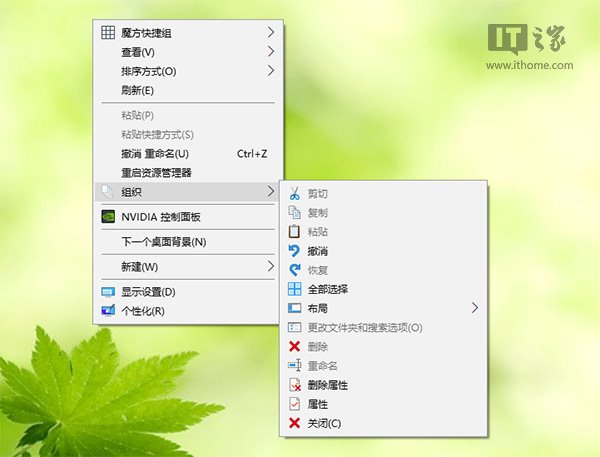This screenshot has width=600, height=457.
Task: Expand the 新建(W) submenu arrow
Action: tap(271, 266)
